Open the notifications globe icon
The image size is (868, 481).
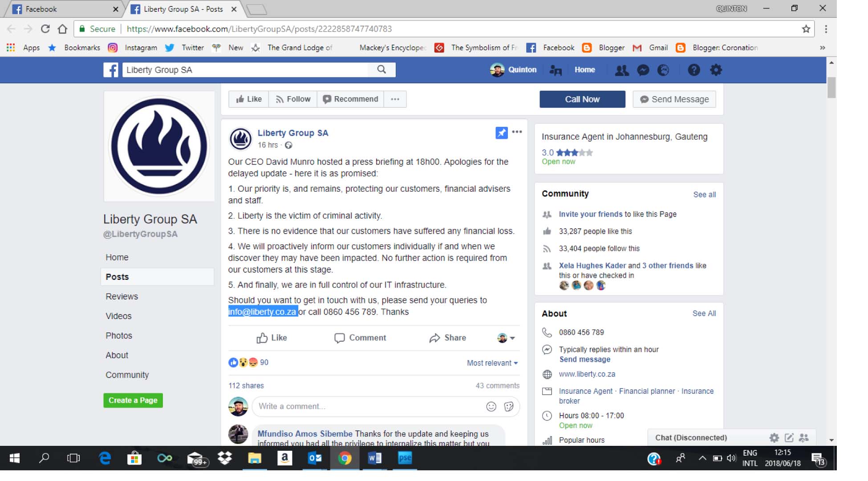[x=663, y=70]
